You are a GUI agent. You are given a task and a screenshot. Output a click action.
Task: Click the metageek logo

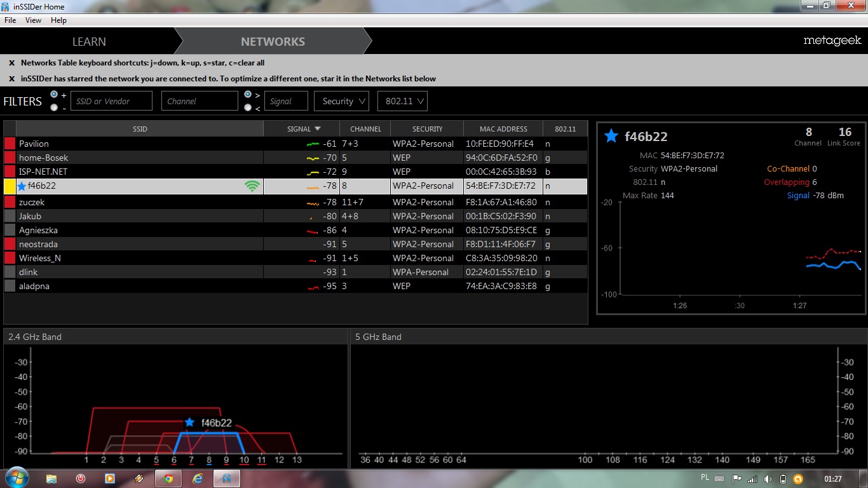click(832, 41)
